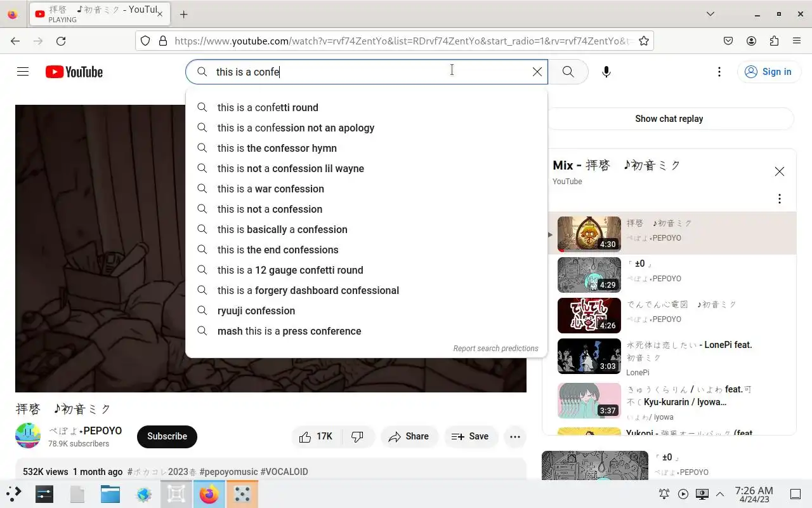Play the 4:30 拝啓 playlist thumbnail
Image resolution: width=812 pixels, height=508 pixels.
coord(589,234)
